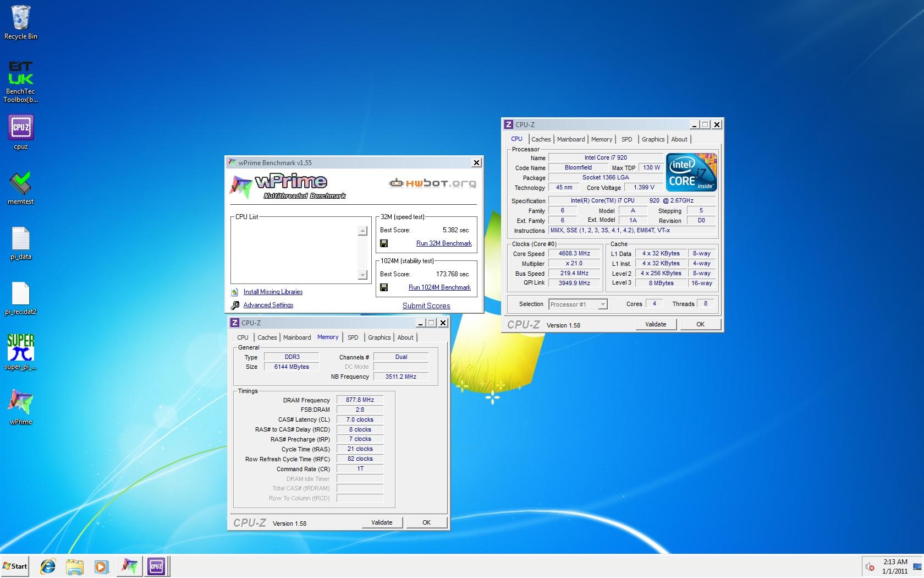Switch to Memory tab in the CPU-Z CPU window

[x=602, y=140]
